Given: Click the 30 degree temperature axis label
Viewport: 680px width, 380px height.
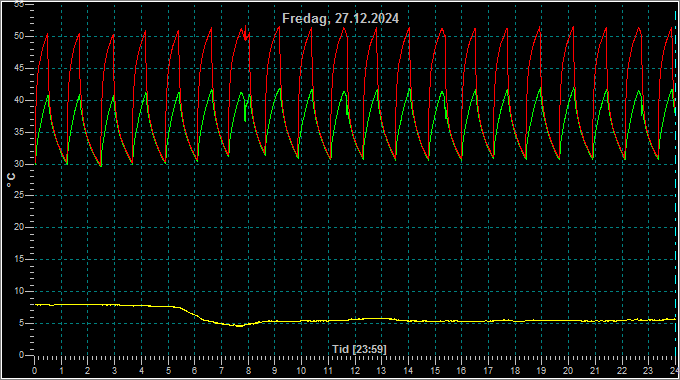Looking at the screenshot, I should tap(19, 164).
